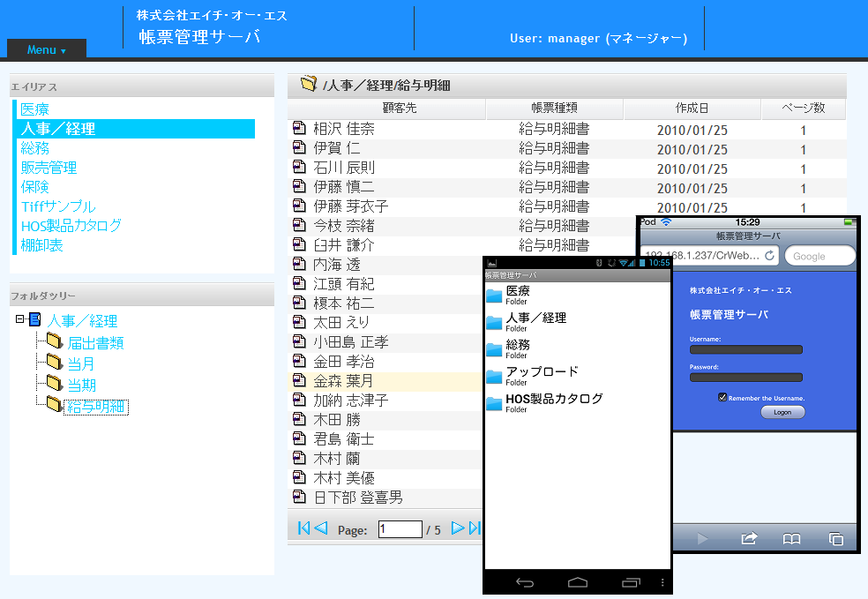Open document icon for 伊藤 芽衣子
Viewport: 868px width, 599px height.
(x=299, y=206)
